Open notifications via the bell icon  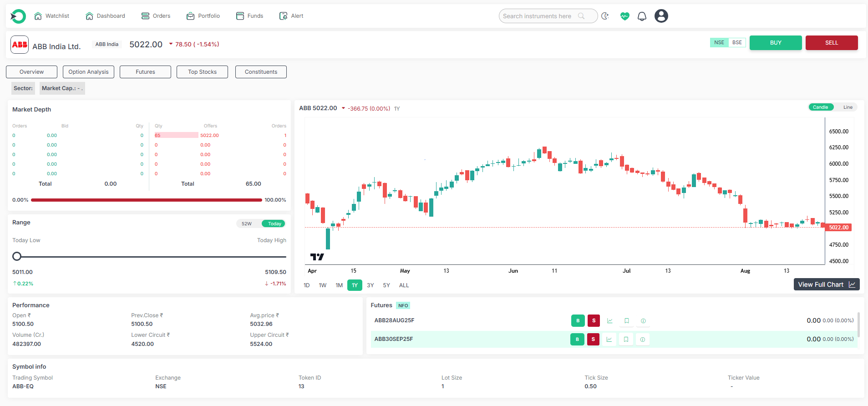coord(642,16)
